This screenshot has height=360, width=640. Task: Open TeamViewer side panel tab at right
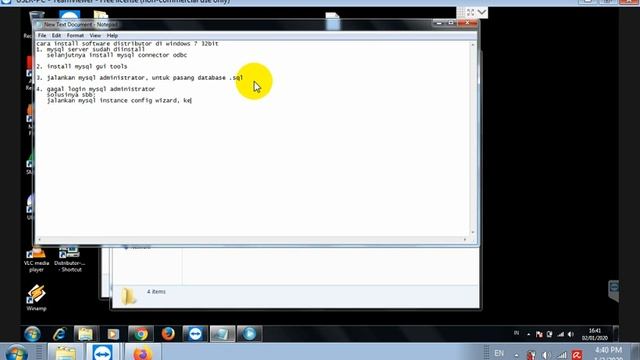pos(613,290)
